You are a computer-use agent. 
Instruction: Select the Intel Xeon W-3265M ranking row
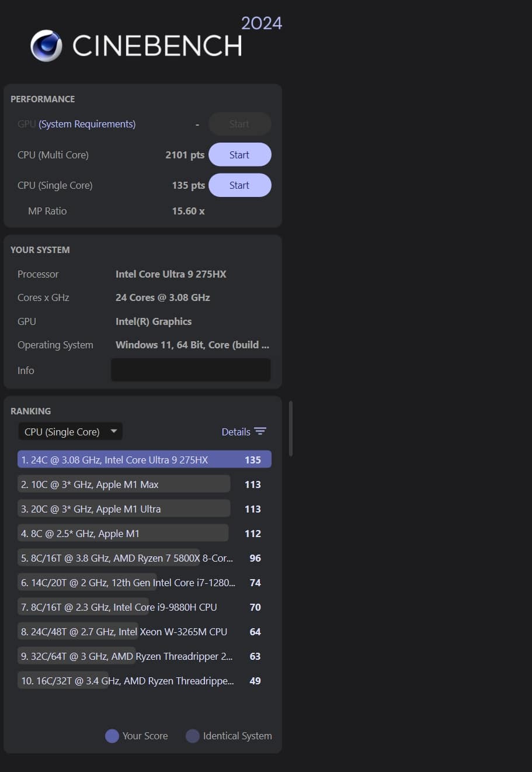[124, 632]
